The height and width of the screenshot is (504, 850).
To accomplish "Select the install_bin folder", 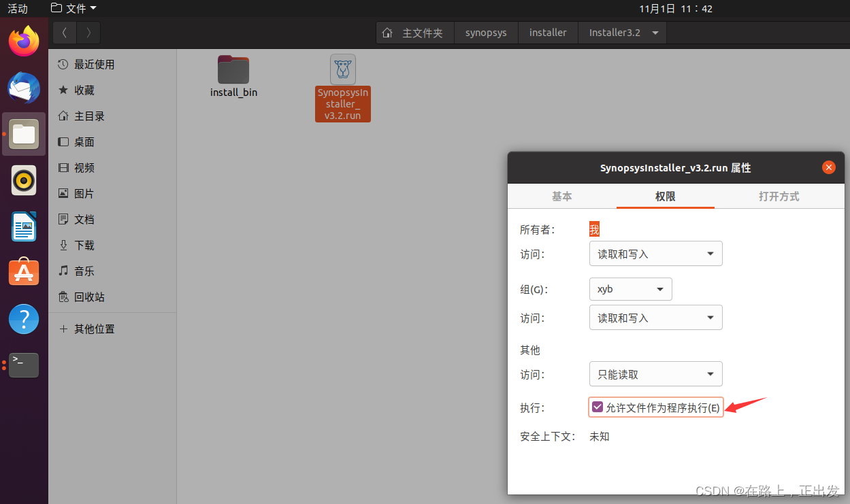I will (233, 76).
